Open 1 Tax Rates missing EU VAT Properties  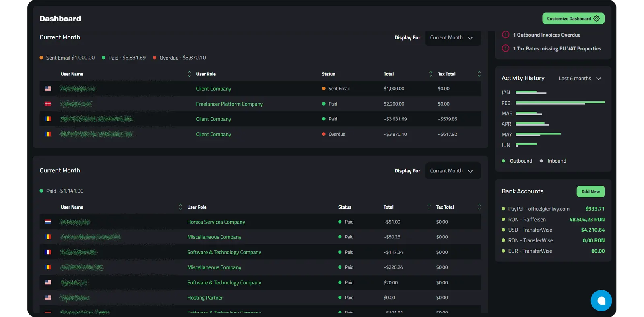(x=557, y=49)
